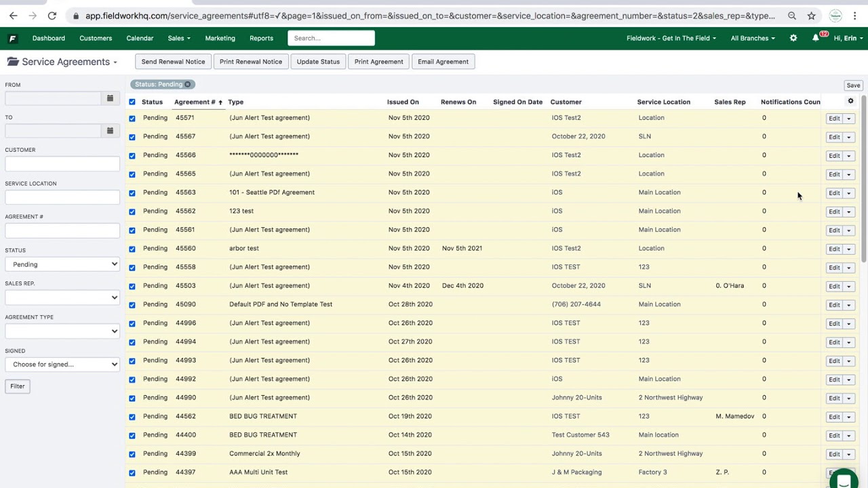The image size is (868, 488).
Task: Click Edit button for agreement 45560
Action: [834, 249]
